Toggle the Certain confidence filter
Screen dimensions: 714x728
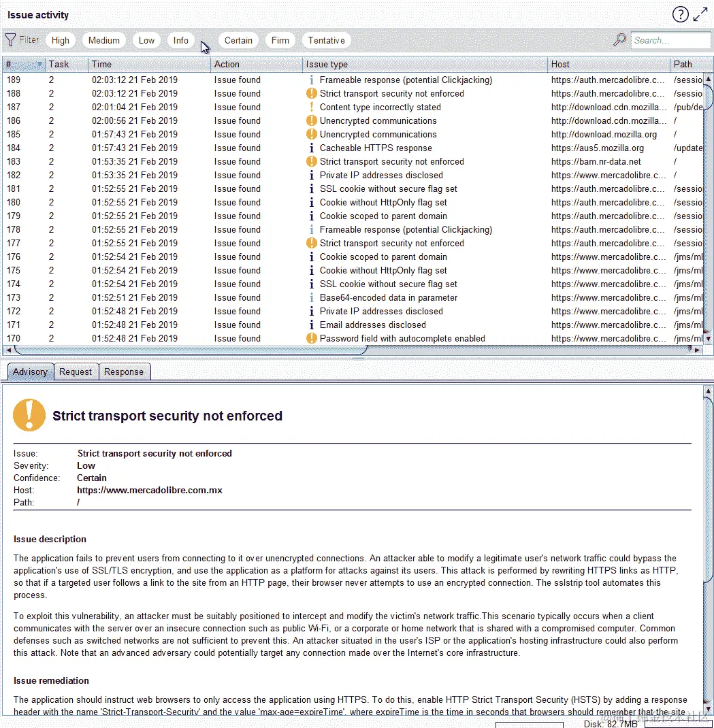point(238,40)
